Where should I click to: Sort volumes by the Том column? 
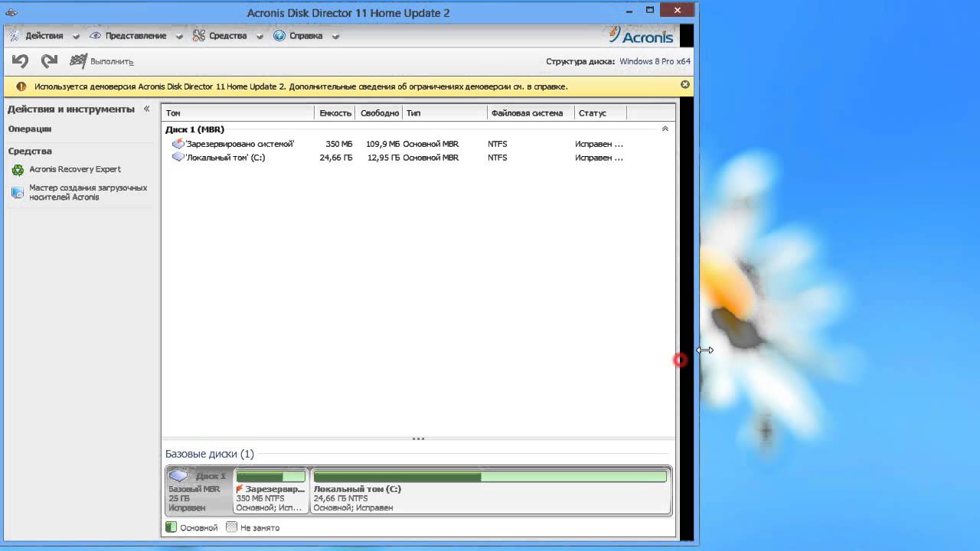237,113
